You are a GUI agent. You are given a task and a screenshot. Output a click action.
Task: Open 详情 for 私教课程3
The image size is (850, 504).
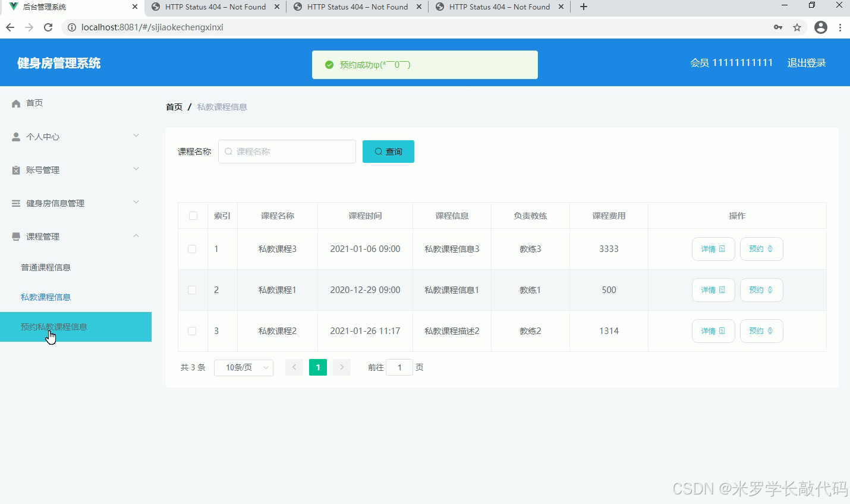[x=713, y=249]
